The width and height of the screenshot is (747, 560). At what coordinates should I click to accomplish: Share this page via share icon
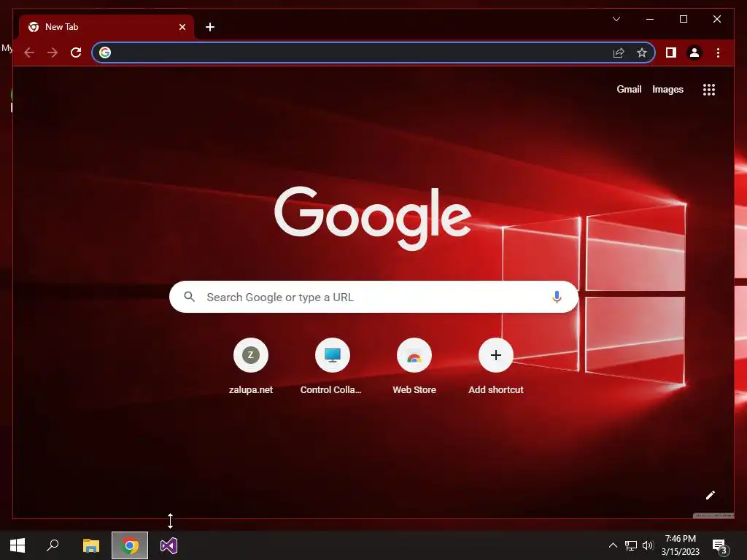(619, 52)
